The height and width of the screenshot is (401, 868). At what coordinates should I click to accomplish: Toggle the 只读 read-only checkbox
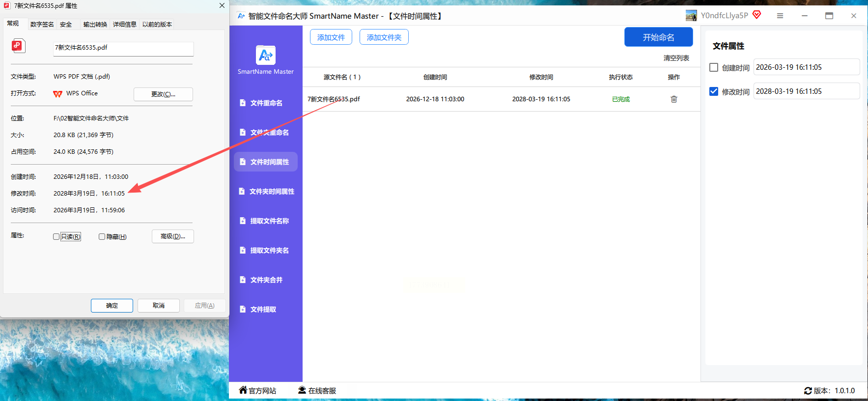(56, 237)
